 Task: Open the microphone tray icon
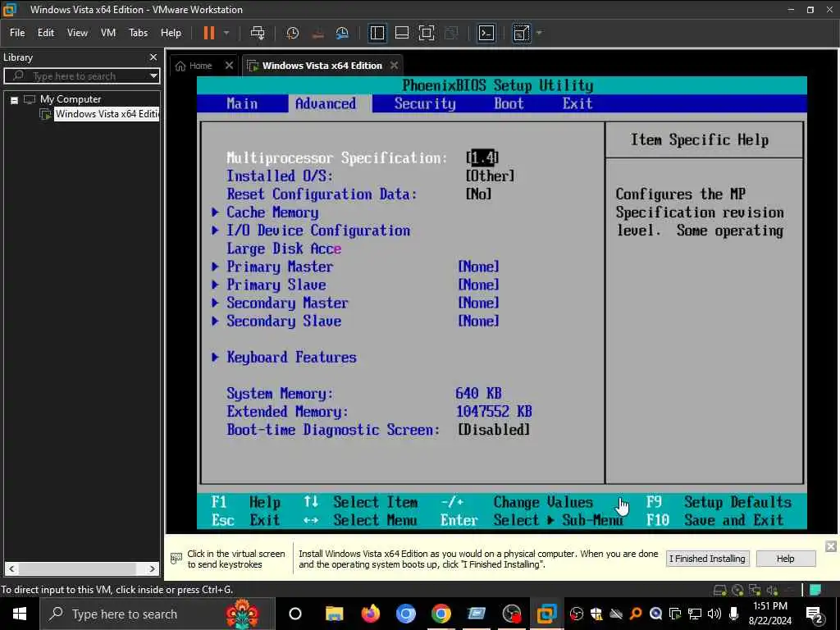734,614
